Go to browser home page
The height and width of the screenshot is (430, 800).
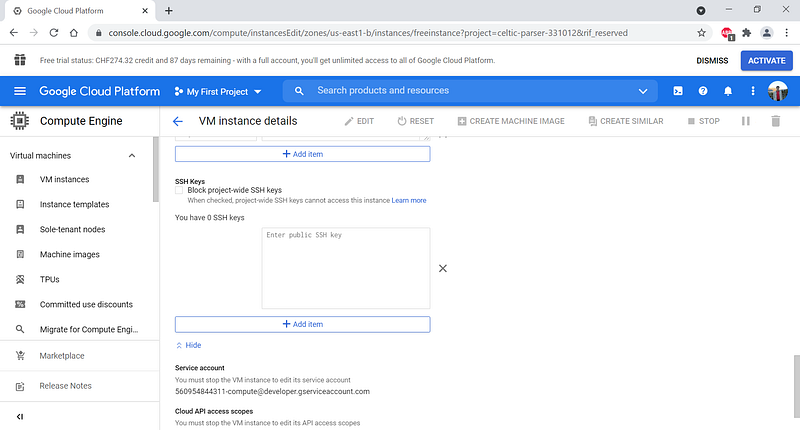74,33
